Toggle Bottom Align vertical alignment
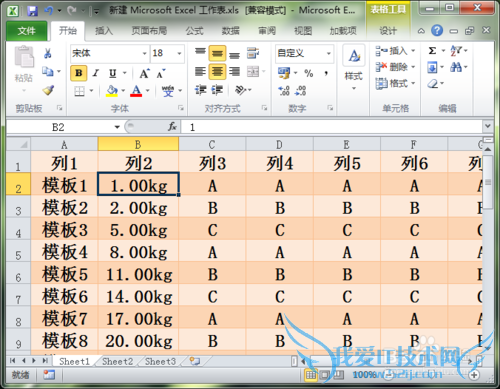Viewport: 500px width, 389px height. point(234,55)
